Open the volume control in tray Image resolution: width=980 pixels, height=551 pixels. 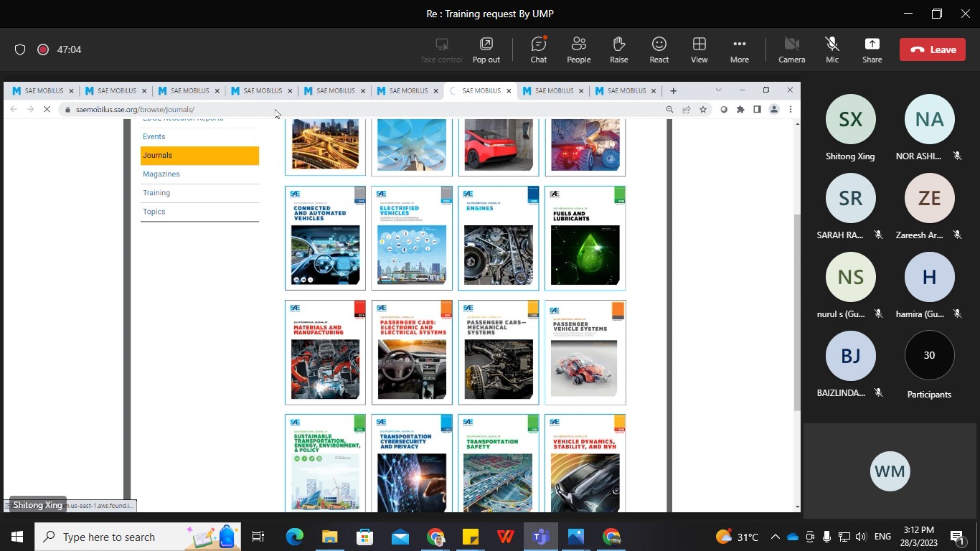[861, 537]
